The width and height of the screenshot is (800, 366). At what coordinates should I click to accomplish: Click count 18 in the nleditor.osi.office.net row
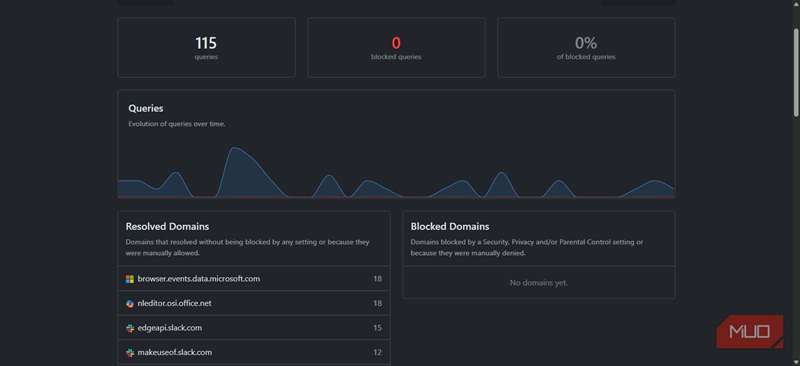pyautogui.click(x=378, y=303)
